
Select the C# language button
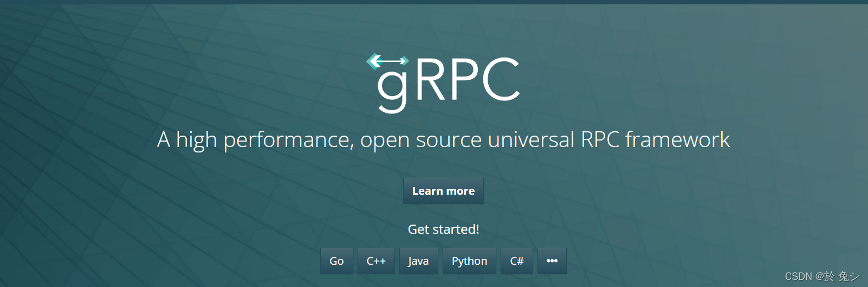(x=517, y=261)
